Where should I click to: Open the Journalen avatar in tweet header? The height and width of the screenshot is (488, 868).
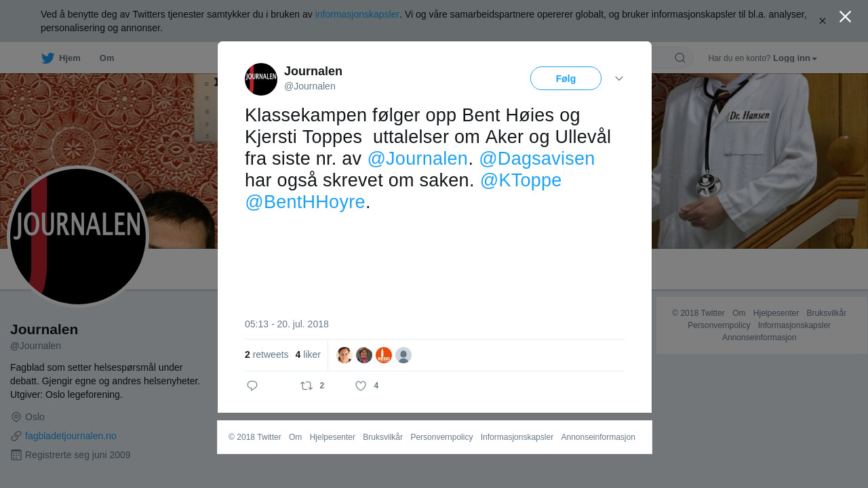261,79
